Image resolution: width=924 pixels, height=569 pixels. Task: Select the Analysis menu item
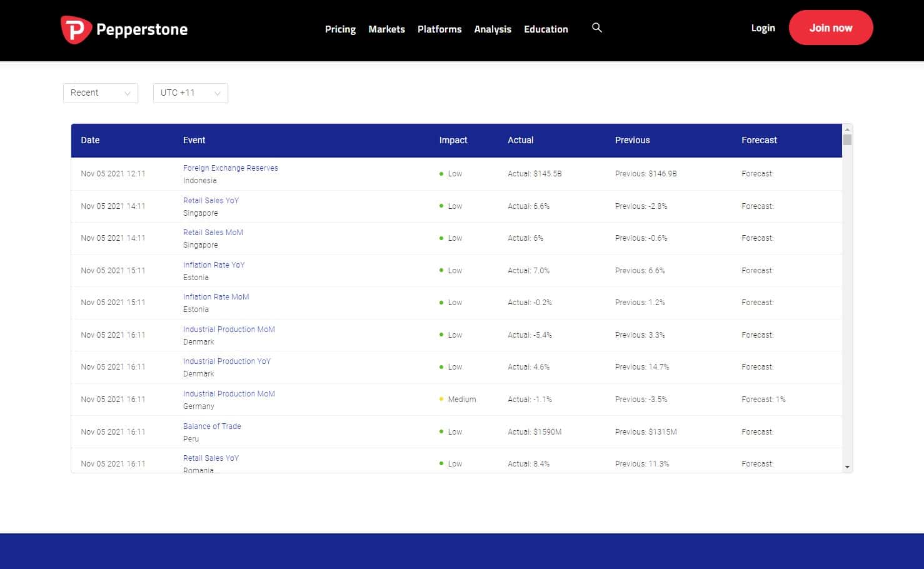click(x=493, y=29)
